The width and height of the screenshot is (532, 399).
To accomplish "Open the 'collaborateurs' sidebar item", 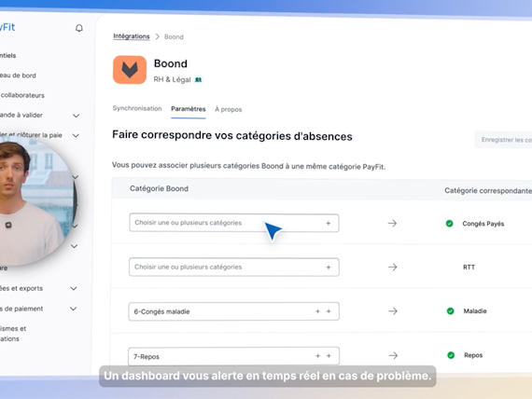I will point(22,95).
